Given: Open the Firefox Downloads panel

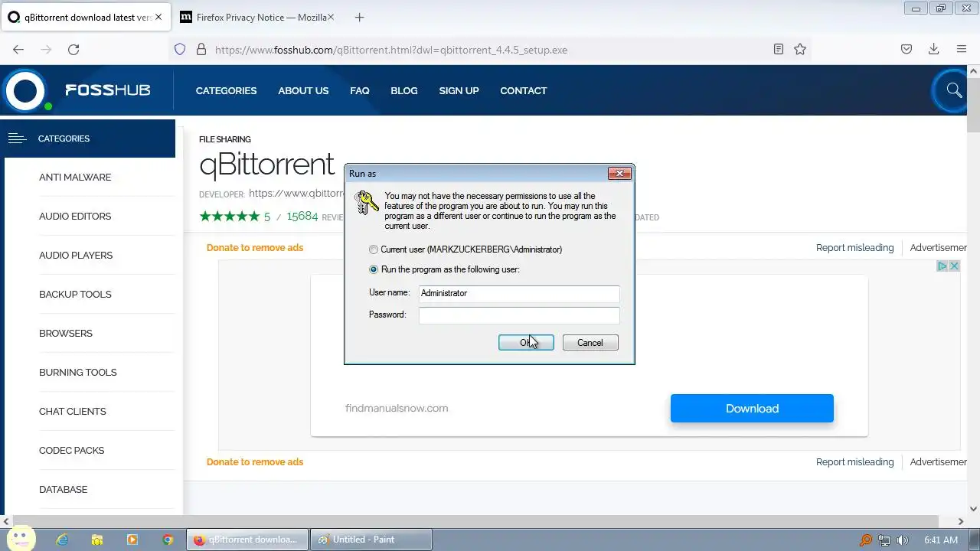Looking at the screenshot, I should point(934,49).
